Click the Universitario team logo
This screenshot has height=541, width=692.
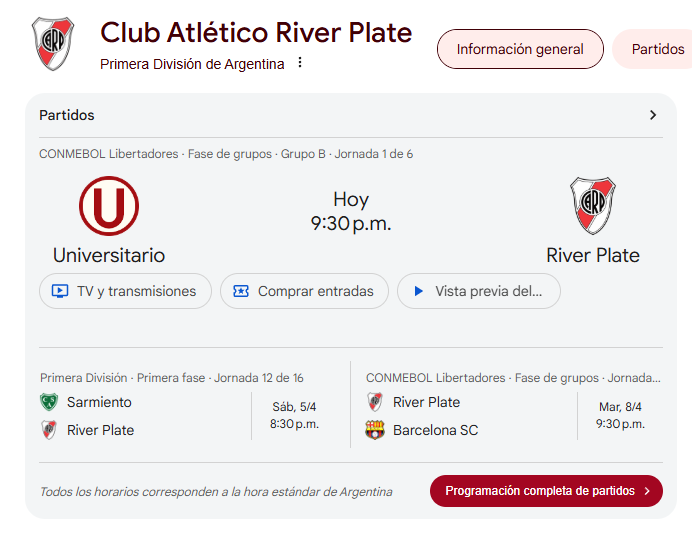point(109,206)
